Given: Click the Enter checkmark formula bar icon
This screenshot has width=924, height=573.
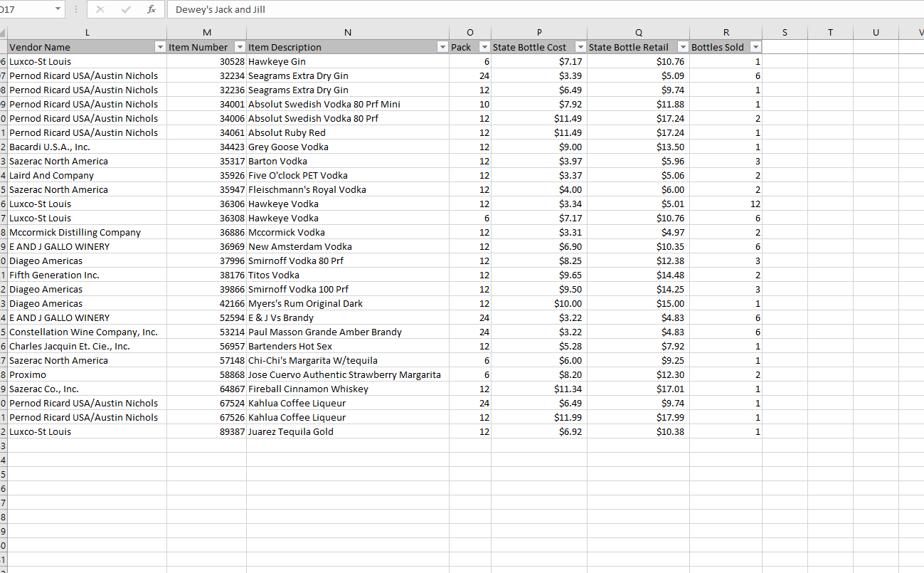Looking at the screenshot, I should click(x=124, y=9).
